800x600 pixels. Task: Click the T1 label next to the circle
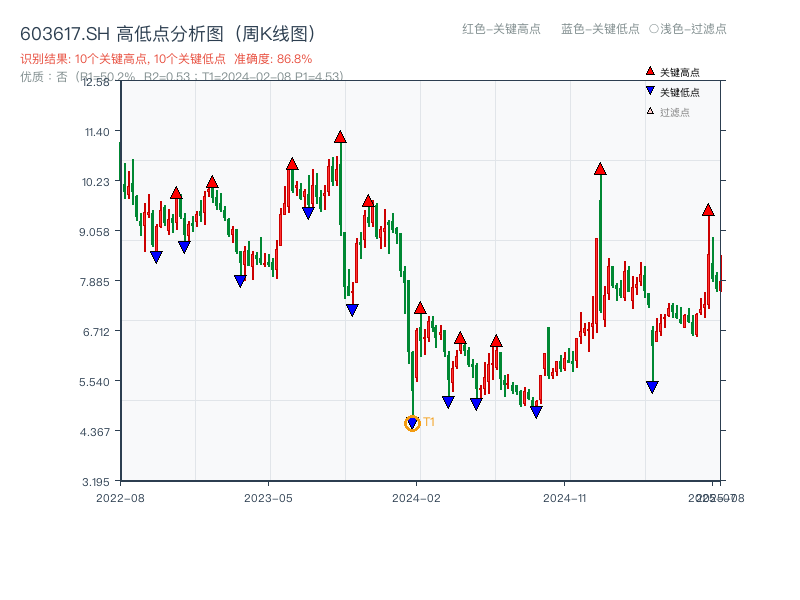click(429, 423)
